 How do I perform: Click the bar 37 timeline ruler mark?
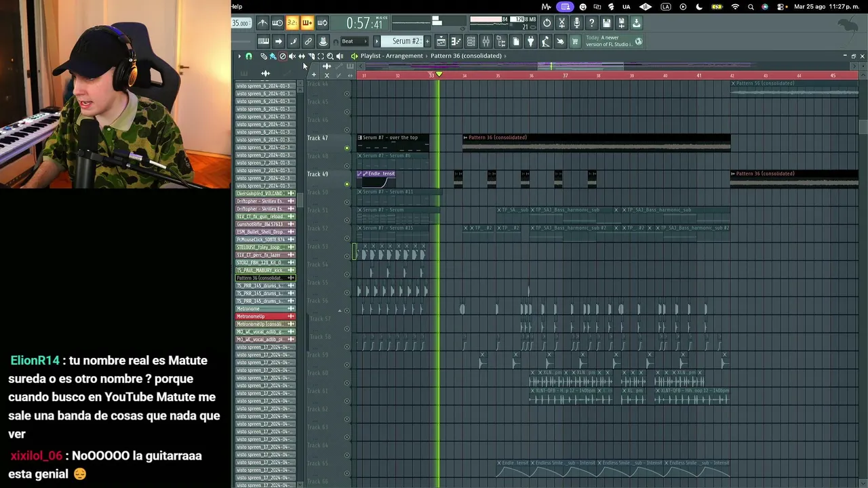tap(566, 75)
